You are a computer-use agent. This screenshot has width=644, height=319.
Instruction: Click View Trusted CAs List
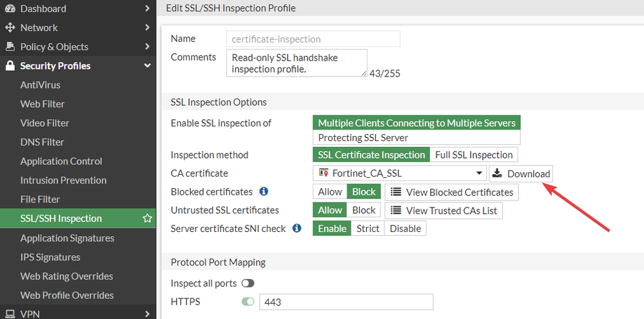pos(444,210)
